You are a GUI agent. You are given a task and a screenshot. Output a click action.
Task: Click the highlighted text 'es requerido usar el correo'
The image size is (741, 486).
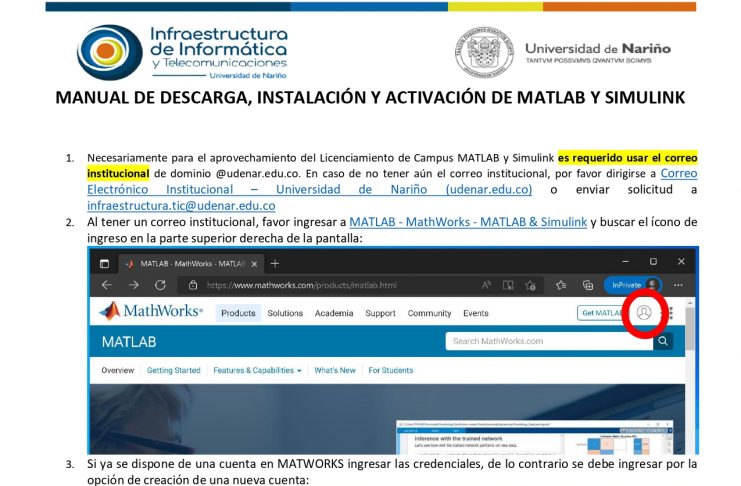[628, 157]
